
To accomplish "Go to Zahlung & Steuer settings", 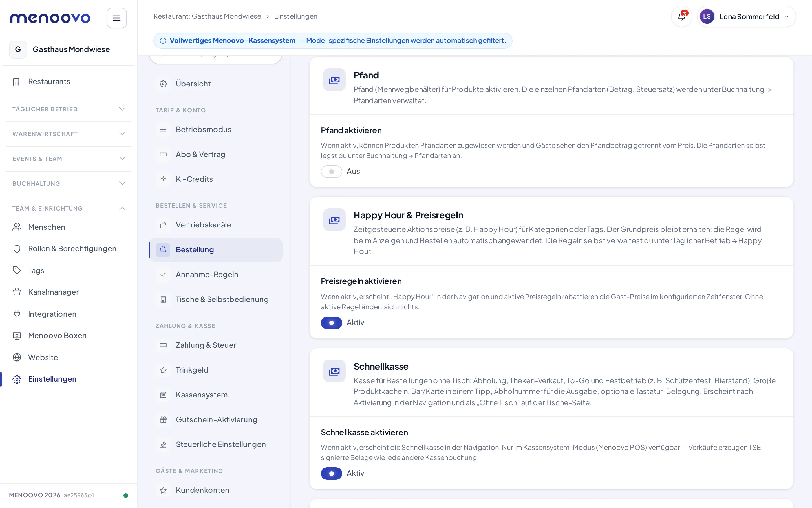I will pos(215,345).
